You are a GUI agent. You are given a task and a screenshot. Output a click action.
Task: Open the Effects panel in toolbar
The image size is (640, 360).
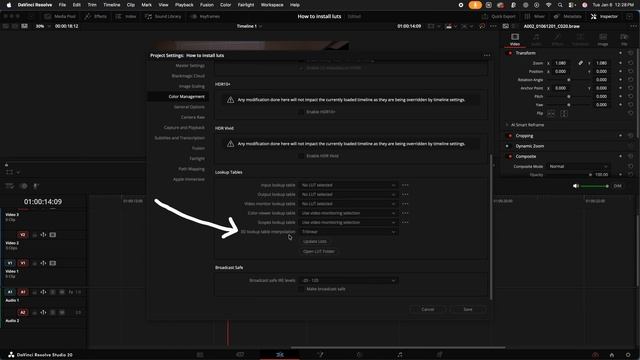[96, 16]
